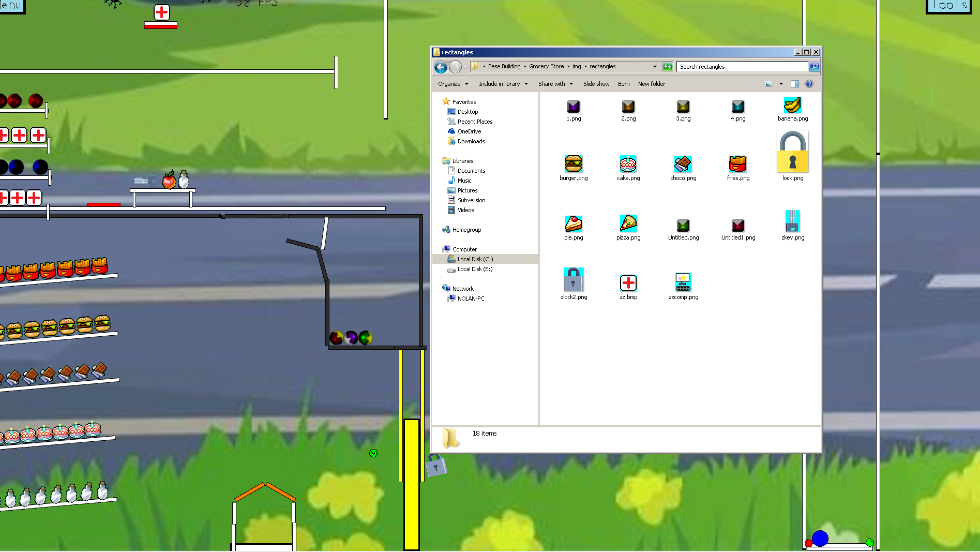Open the change view options arrow

(x=781, y=84)
